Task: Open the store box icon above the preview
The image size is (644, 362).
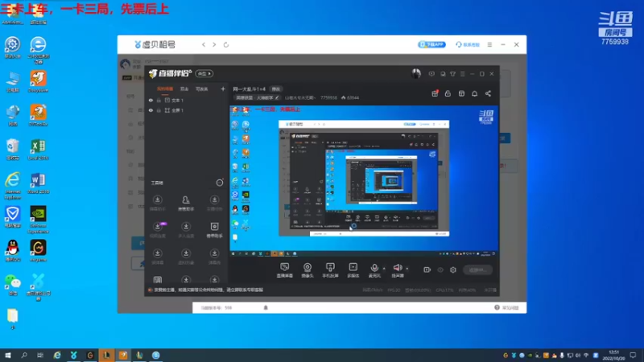Action: (x=461, y=93)
